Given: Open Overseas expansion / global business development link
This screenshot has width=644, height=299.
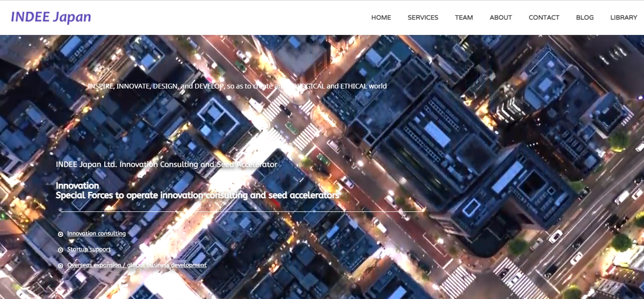Looking at the screenshot, I should tap(137, 265).
